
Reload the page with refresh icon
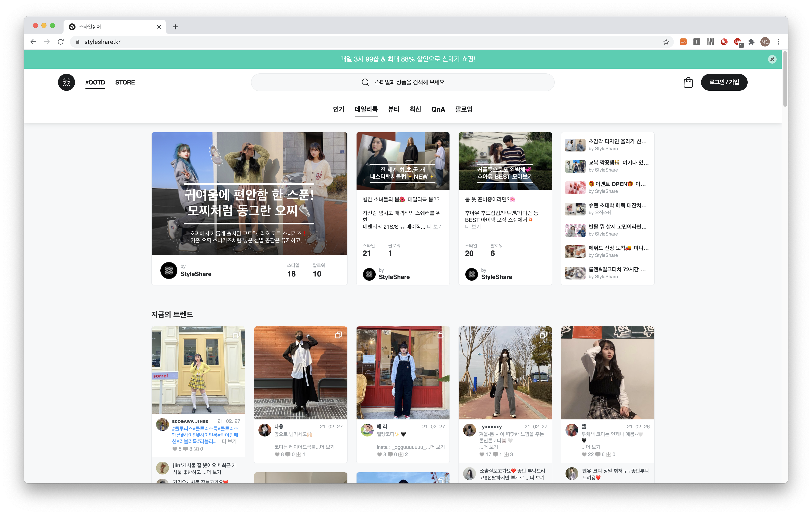(x=61, y=42)
